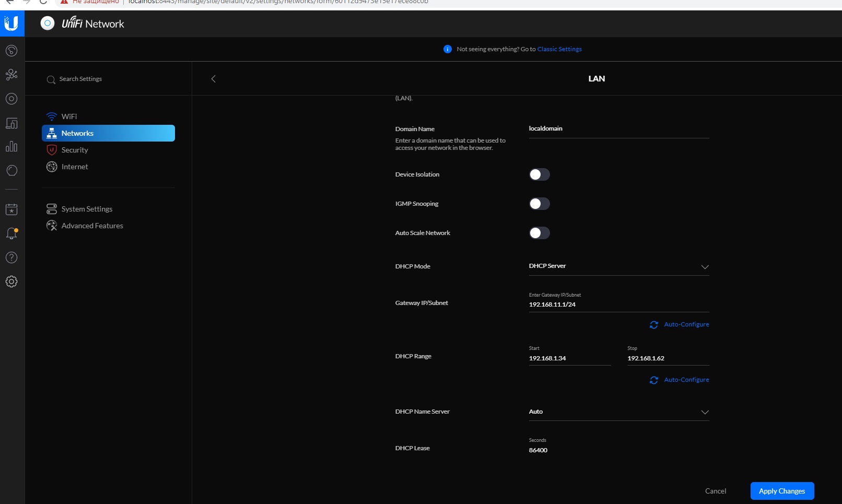The width and height of the screenshot is (842, 504).
Task: Click the Apply Changes button
Action: point(781,491)
